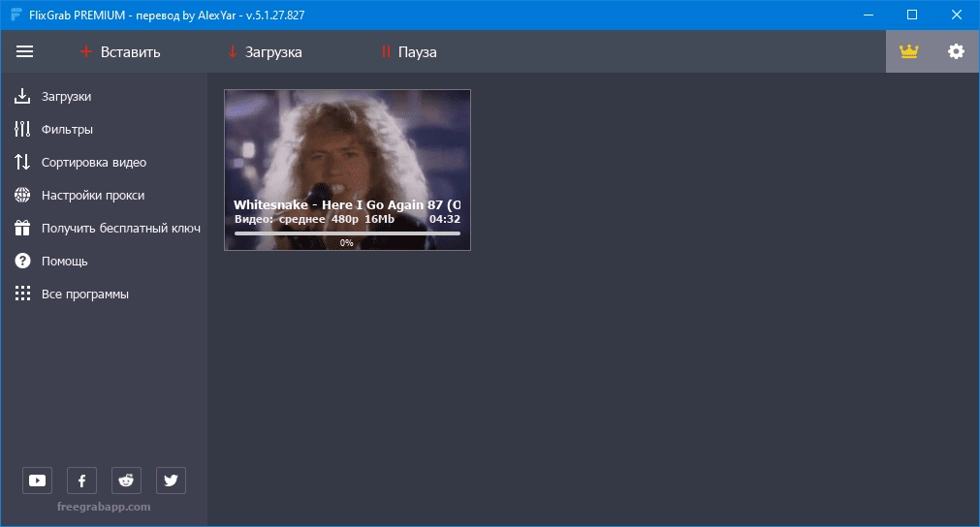The height and width of the screenshot is (527, 980).
Task: Close the FlixGrab window
Action: pos(956,15)
